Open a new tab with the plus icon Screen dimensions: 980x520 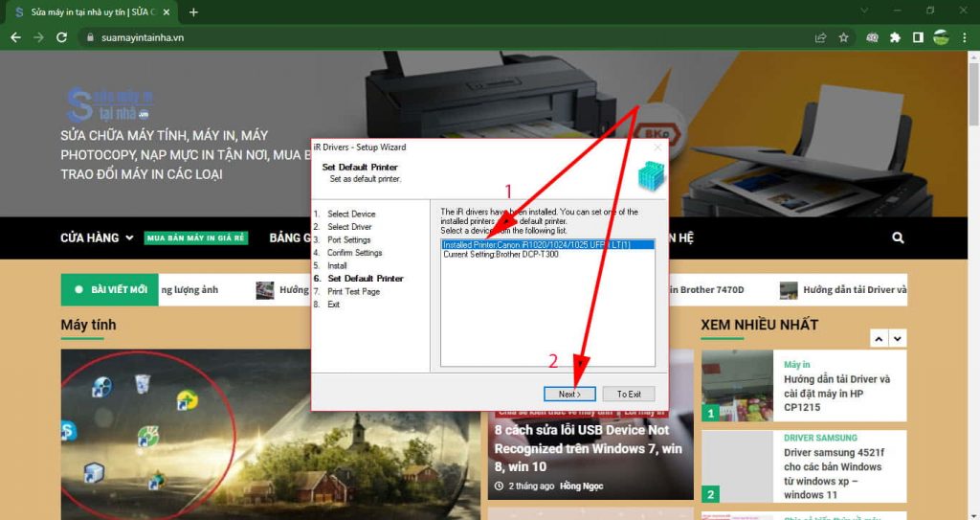coord(193,11)
